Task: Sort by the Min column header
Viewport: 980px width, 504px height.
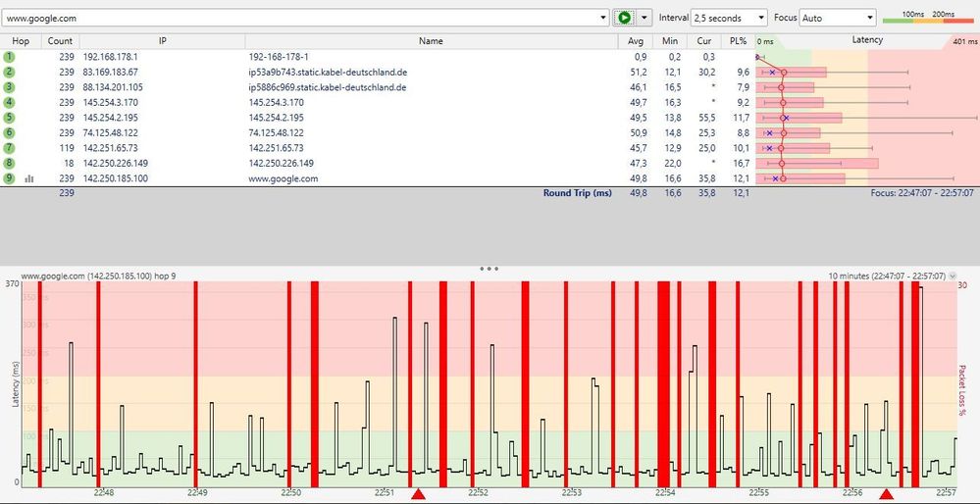Action: pyautogui.click(x=670, y=40)
